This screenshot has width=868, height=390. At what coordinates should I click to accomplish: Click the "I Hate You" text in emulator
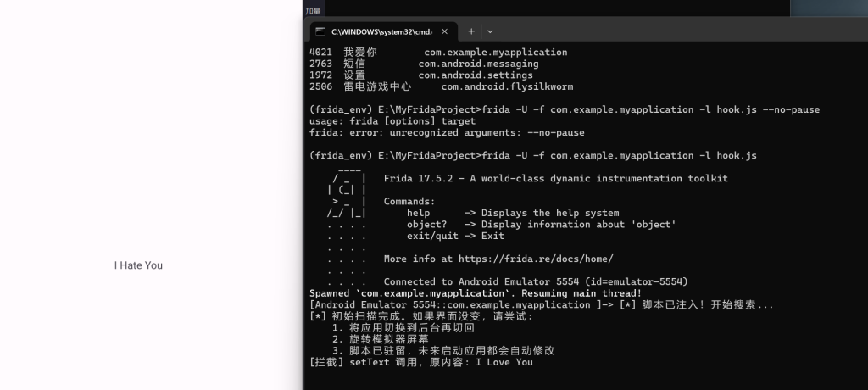[138, 265]
